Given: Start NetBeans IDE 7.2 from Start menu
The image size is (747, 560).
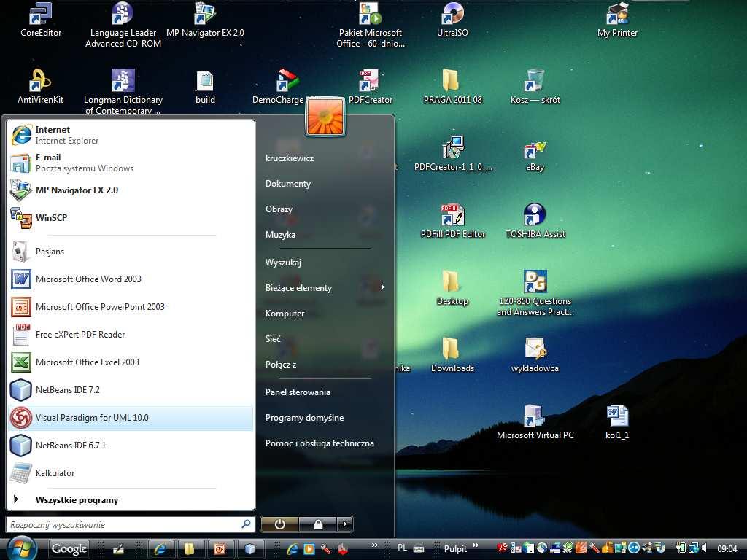Looking at the screenshot, I should pos(131,389).
